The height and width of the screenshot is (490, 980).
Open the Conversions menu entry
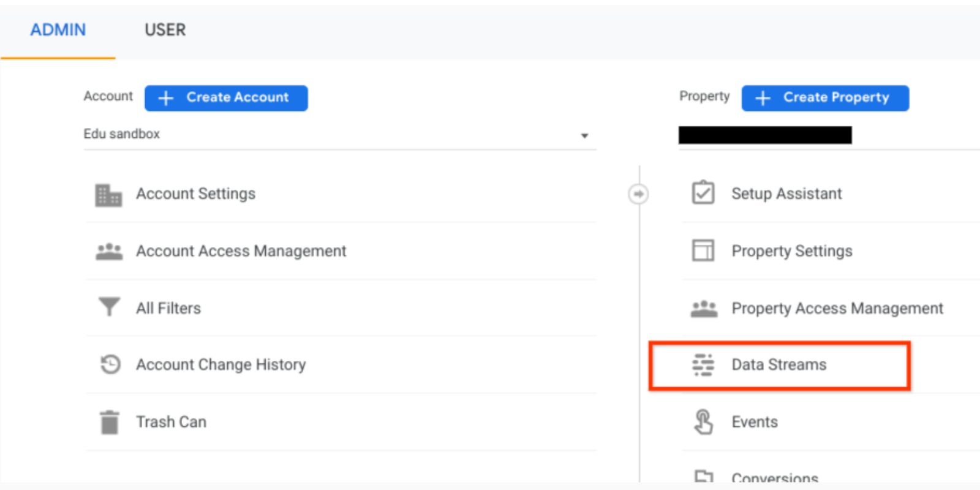coord(774,477)
